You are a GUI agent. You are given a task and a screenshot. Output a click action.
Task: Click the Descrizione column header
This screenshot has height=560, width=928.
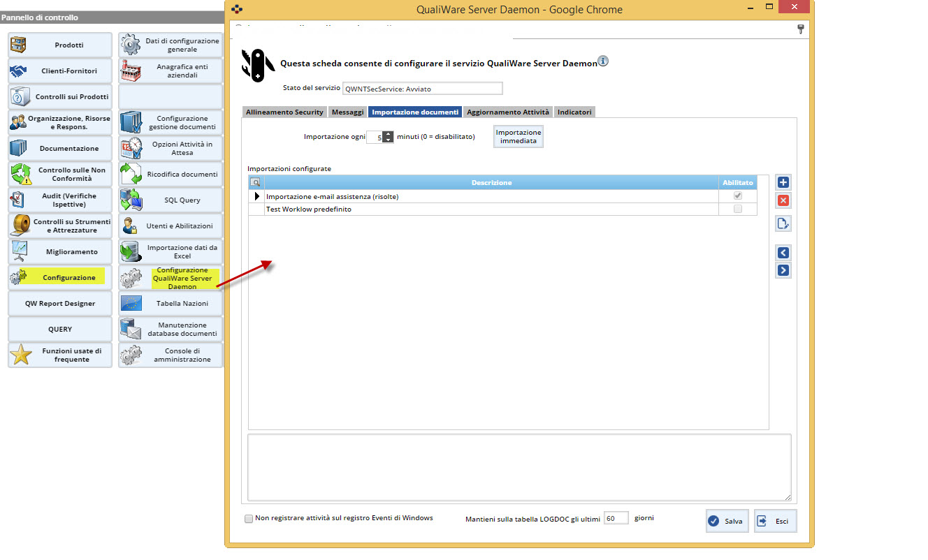pos(491,183)
